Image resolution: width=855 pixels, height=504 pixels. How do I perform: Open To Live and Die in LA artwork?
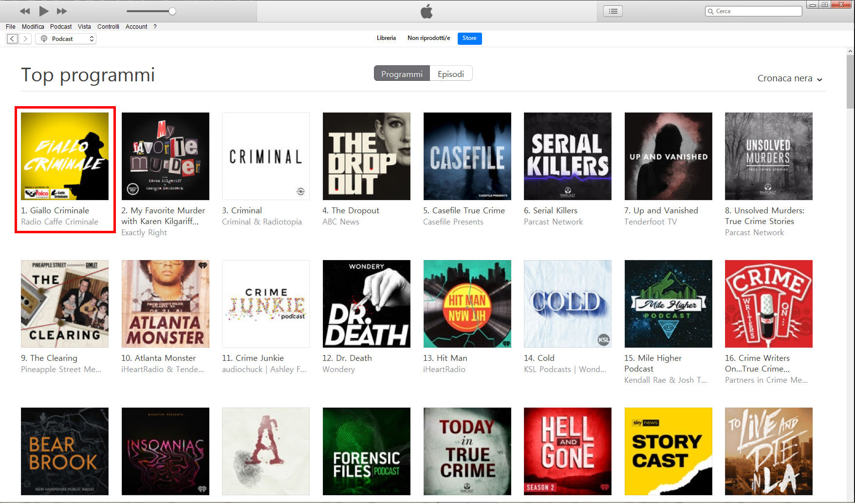[x=769, y=451]
